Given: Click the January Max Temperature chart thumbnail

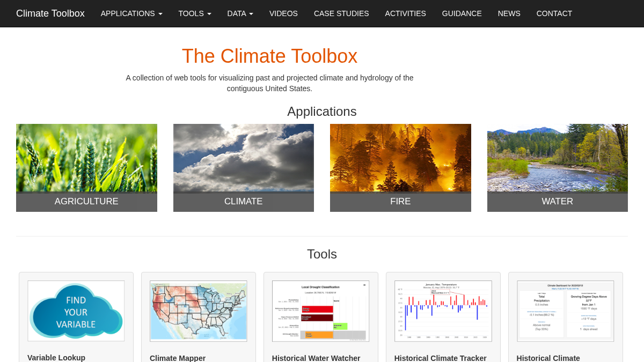Looking at the screenshot, I should 443,311.
